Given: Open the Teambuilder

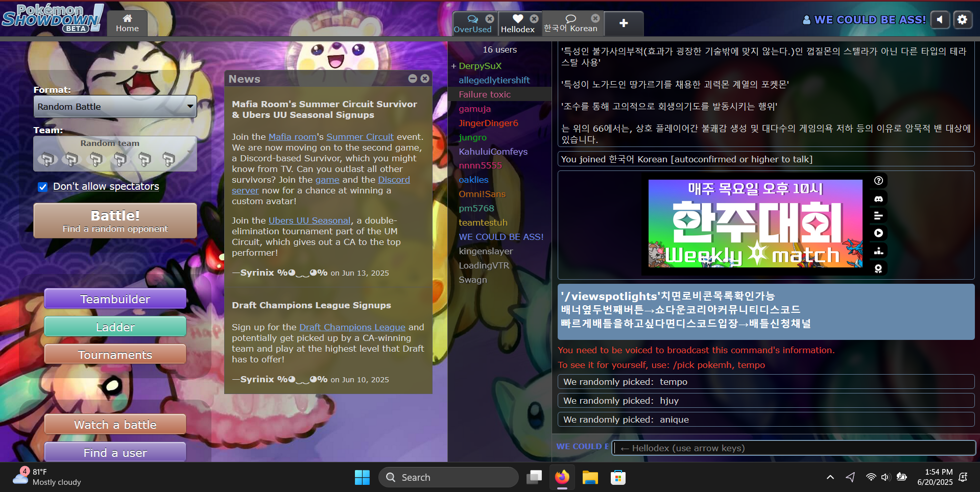Looking at the screenshot, I should [115, 299].
